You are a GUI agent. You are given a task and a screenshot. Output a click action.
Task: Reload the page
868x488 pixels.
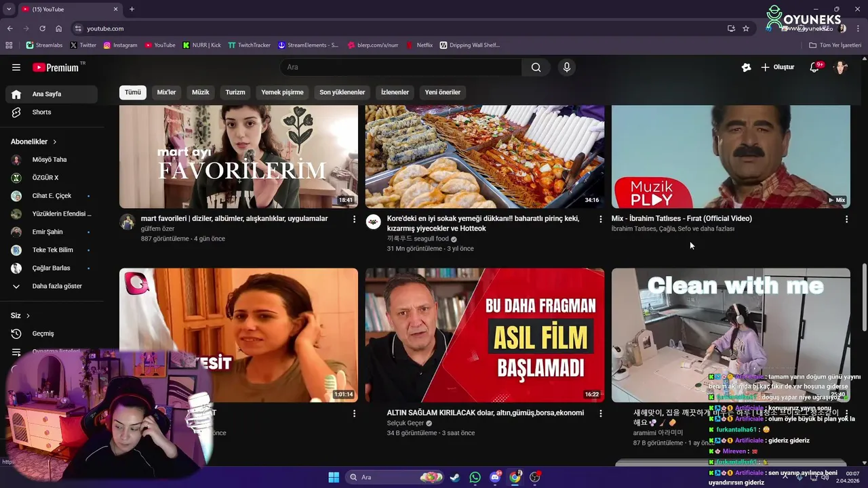[x=42, y=28]
